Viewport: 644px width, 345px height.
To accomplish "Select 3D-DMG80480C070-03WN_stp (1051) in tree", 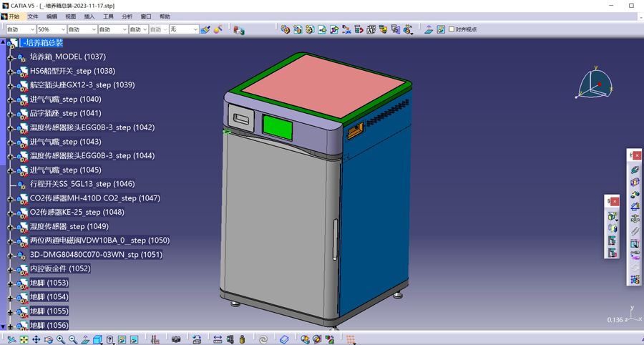I will tap(96, 255).
